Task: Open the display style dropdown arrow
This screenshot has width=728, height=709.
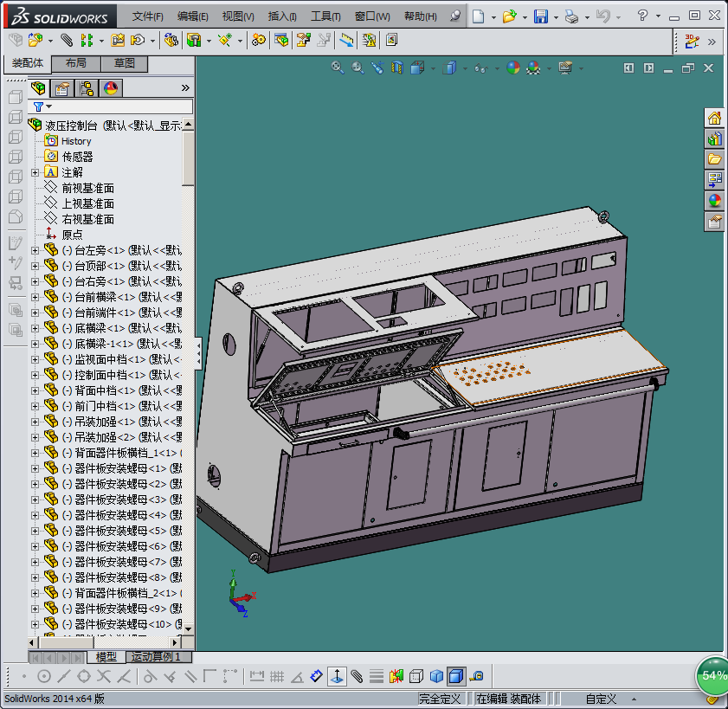Action: 464,68
